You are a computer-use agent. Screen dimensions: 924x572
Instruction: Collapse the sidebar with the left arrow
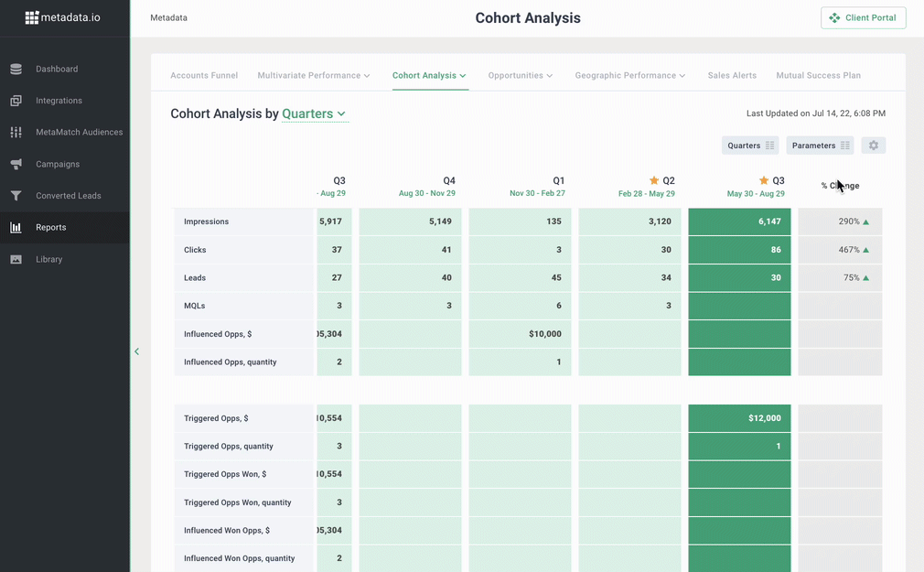pos(137,351)
